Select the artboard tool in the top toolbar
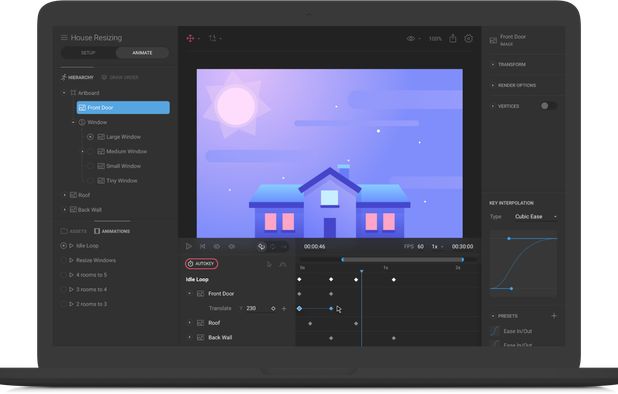The height and width of the screenshot is (394, 618). click(x=213, y=38)
